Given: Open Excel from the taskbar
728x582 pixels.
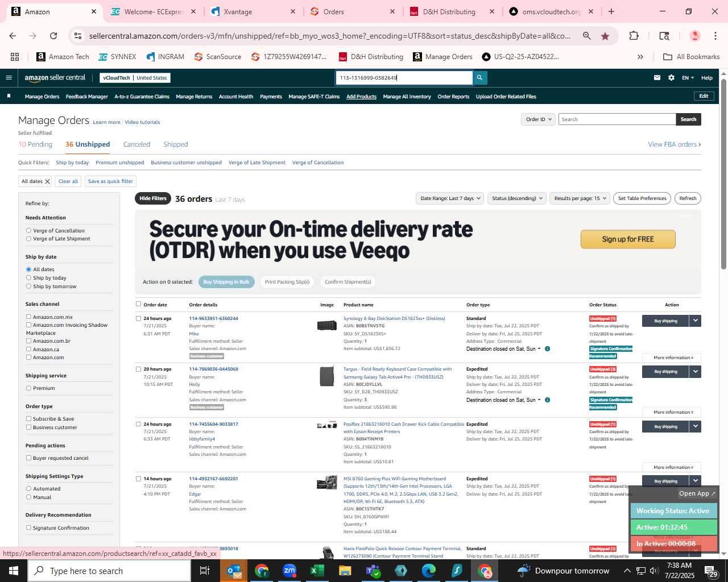Looking at the screenshot, I should pos(317,571).
